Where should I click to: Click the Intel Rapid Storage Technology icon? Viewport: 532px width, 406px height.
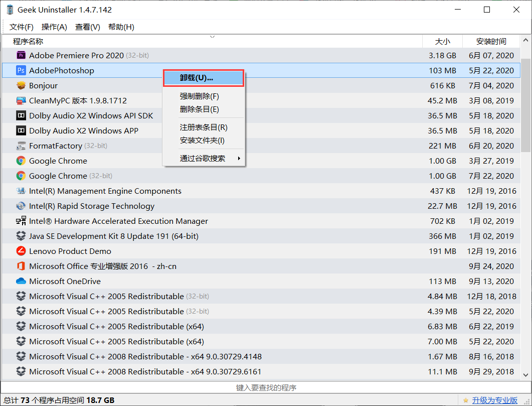pyautogui.click(x=21, y=206)
